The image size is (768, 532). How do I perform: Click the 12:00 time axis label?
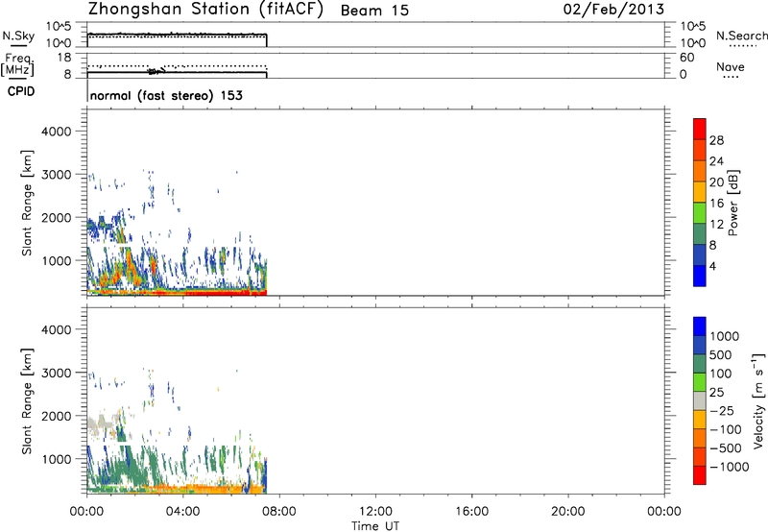pos(375,512)
